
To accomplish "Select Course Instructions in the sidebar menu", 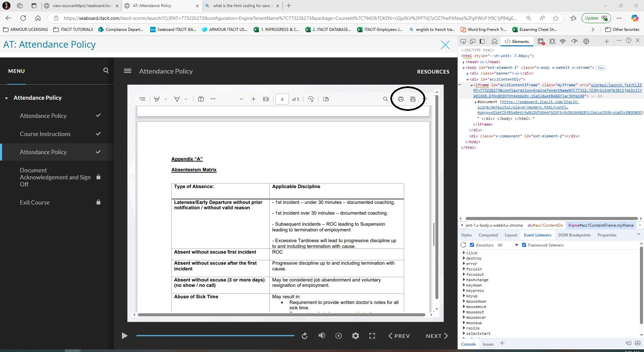I will (45, 134).
